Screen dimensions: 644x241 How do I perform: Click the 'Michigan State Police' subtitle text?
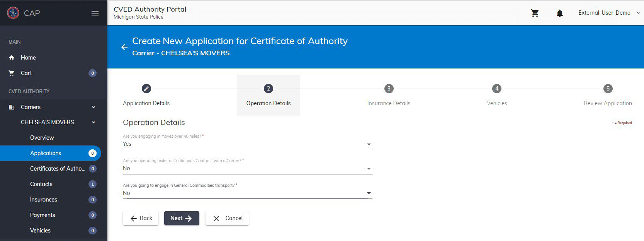(x=138, y=17)
